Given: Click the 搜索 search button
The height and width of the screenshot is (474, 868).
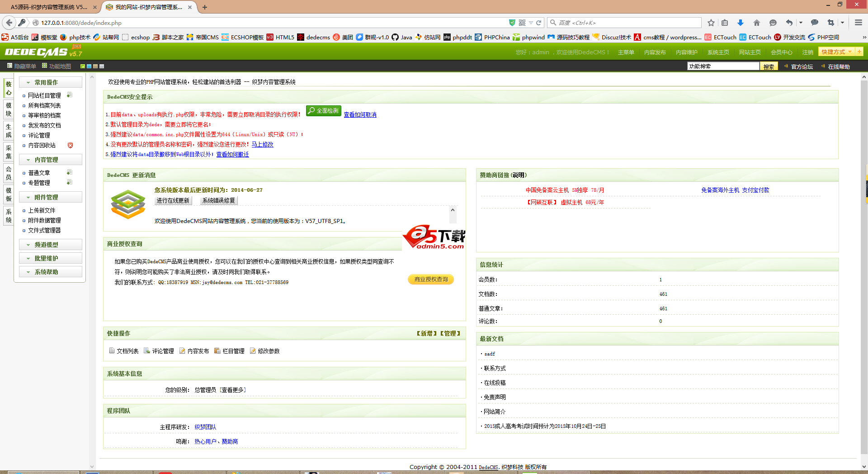Looking at the screenshot, I should pyautogui.click(x=769, y=66).
